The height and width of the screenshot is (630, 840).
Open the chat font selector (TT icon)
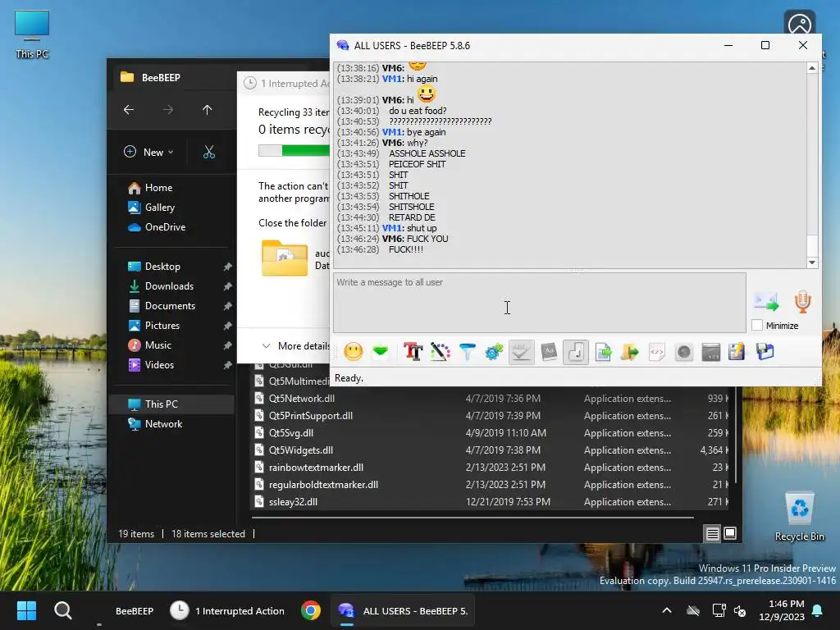coord(413,352)
